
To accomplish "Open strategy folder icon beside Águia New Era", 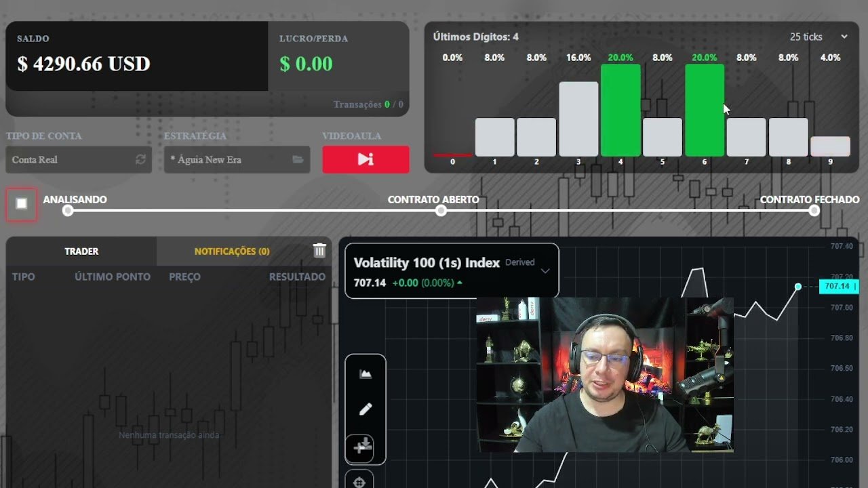I will (x=298, y=159).
